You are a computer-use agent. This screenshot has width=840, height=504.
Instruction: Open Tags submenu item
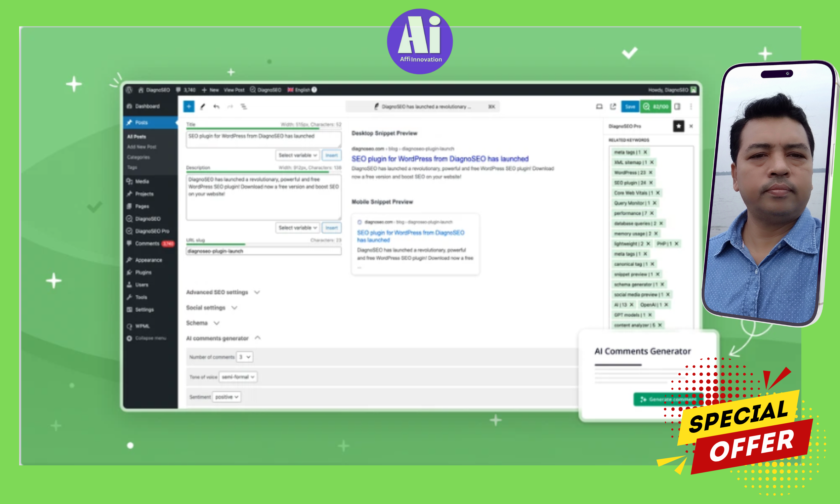tap(132, 167)
